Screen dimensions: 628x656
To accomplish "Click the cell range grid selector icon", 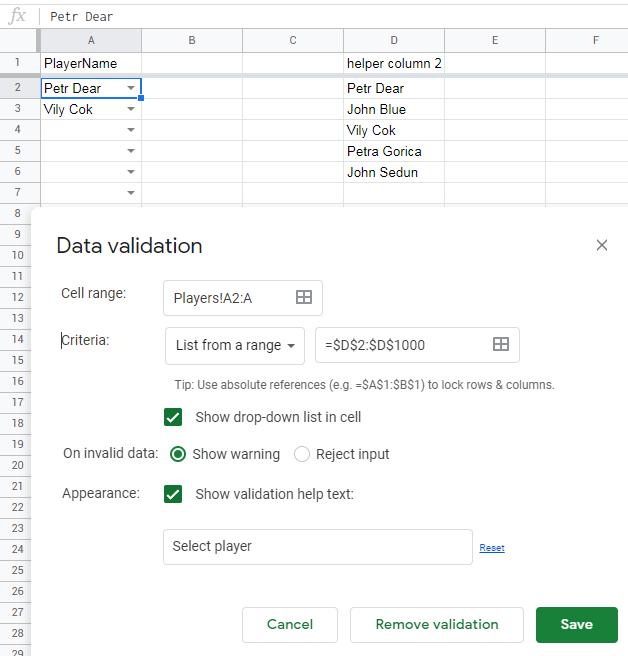I will tap(304, 297).
